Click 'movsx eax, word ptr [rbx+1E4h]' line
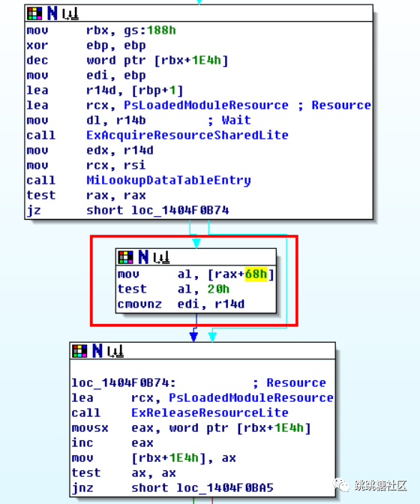The image size is (420, 504). [x=191, y=427]
